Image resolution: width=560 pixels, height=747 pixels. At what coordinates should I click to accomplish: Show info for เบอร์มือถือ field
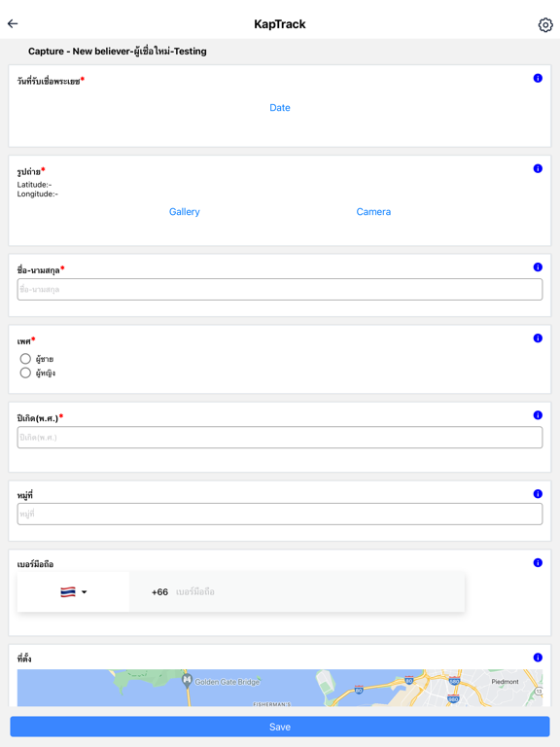pyautogui.click(x=538, y=563)
